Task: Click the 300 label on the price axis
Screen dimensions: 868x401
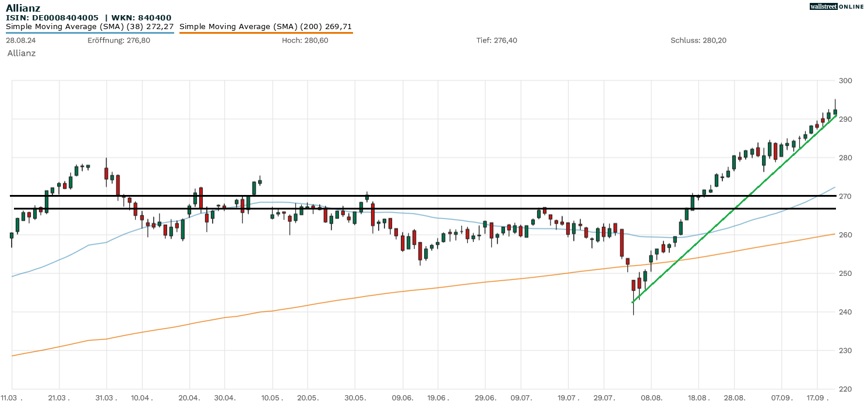Action: click(x=845, y=81)
